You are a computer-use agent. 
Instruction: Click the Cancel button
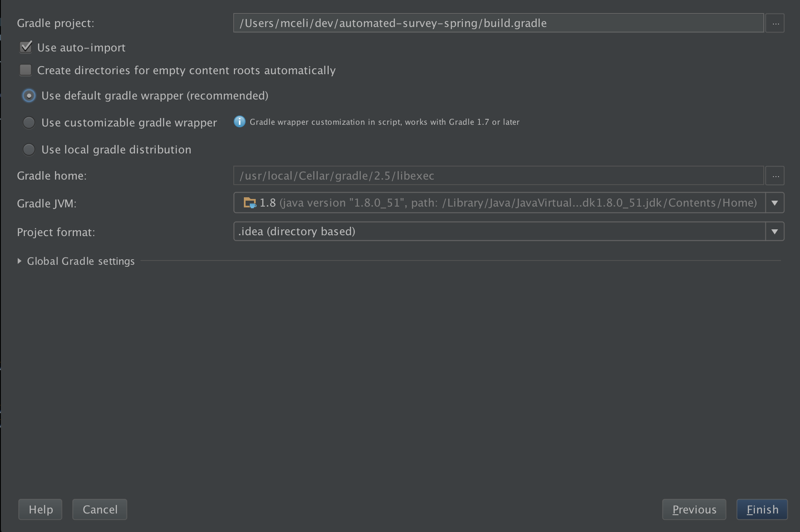click(100, 510)
